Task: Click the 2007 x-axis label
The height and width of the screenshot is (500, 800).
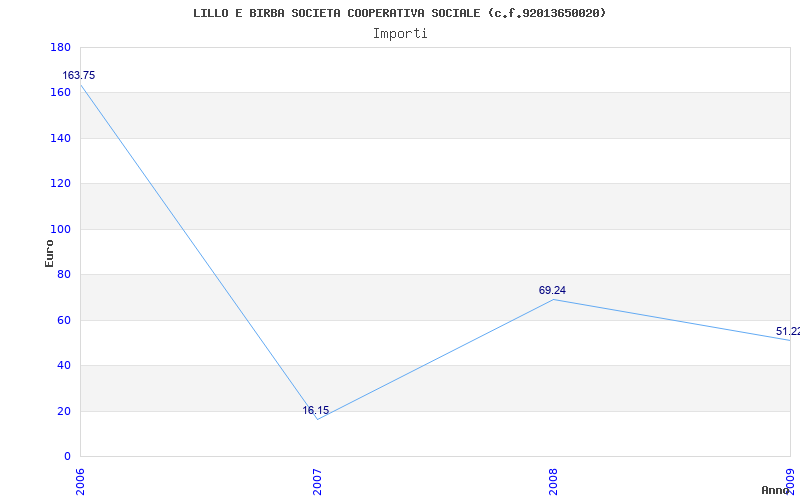Action: [317, 482]
